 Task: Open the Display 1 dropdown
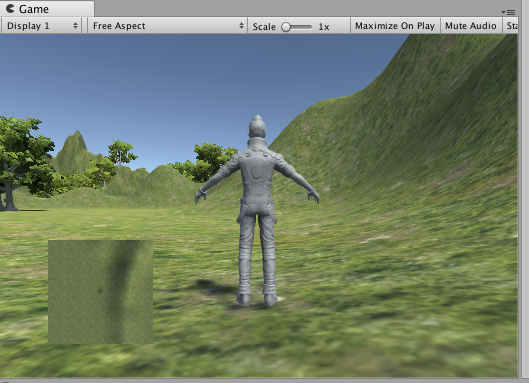coord(41,26)
